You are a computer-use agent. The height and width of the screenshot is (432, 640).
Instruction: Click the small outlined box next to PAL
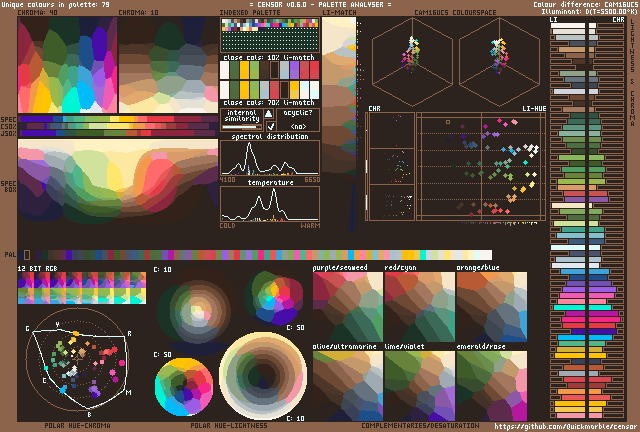pyautogui.click(x=27, y=255)
